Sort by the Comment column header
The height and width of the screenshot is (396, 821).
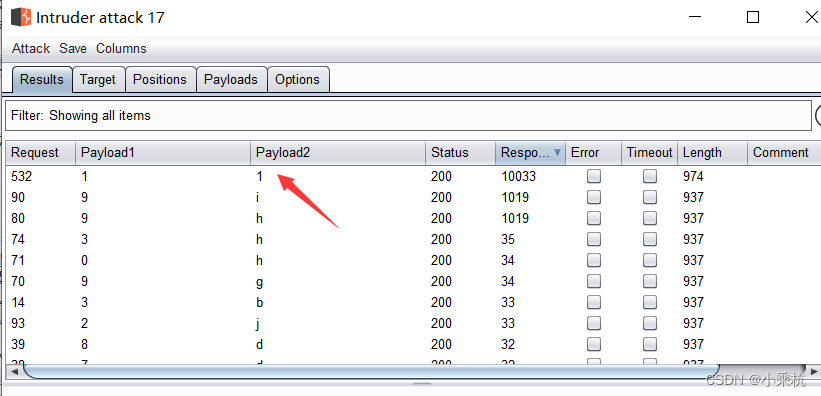[x=784, y=153]
